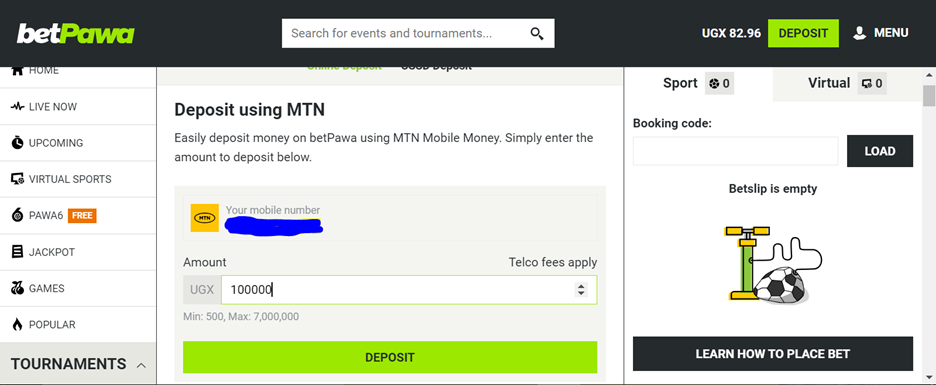This screenshot has width=936, height=385.
Task: Focus the Booking code input field
Action: pyautogui.click(x=735, y=151)
